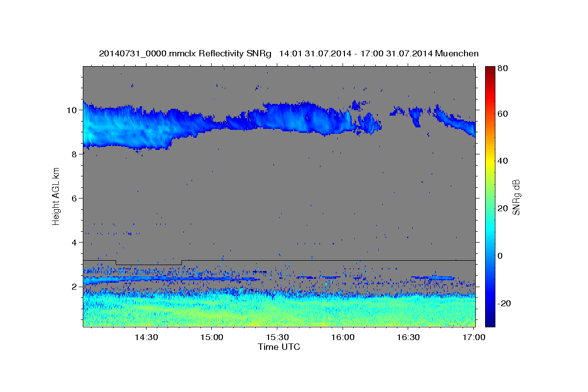Click the dark red top of colorbar

(490, 70)
